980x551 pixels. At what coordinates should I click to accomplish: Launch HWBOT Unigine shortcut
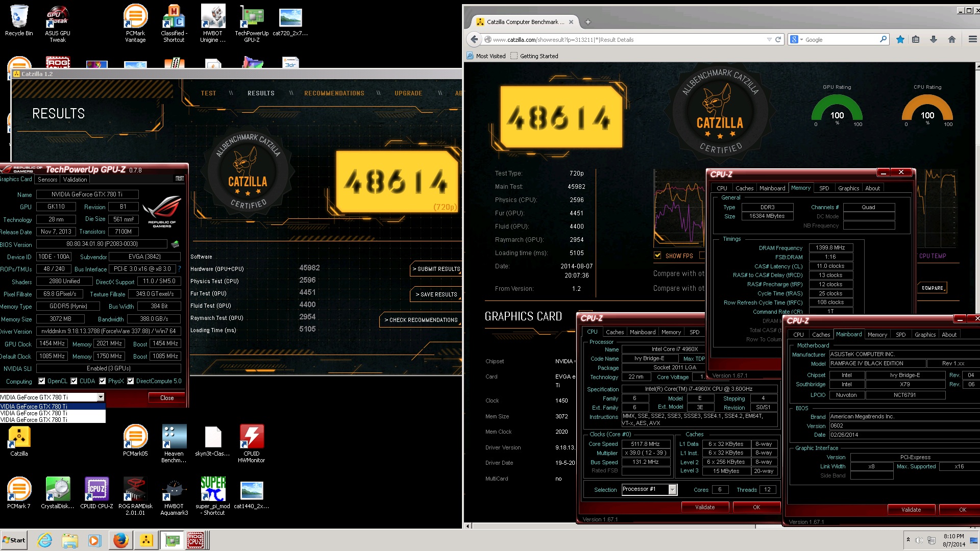click(213, 24)
